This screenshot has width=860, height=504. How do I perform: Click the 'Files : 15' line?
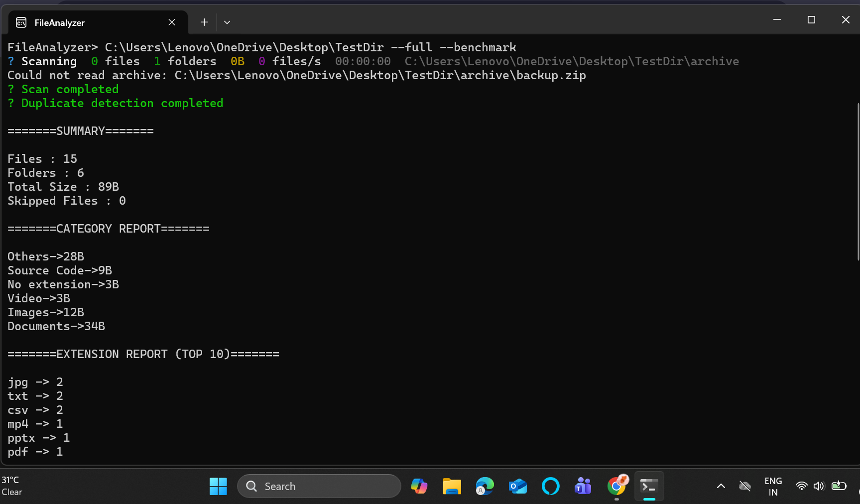pos(42,159)
